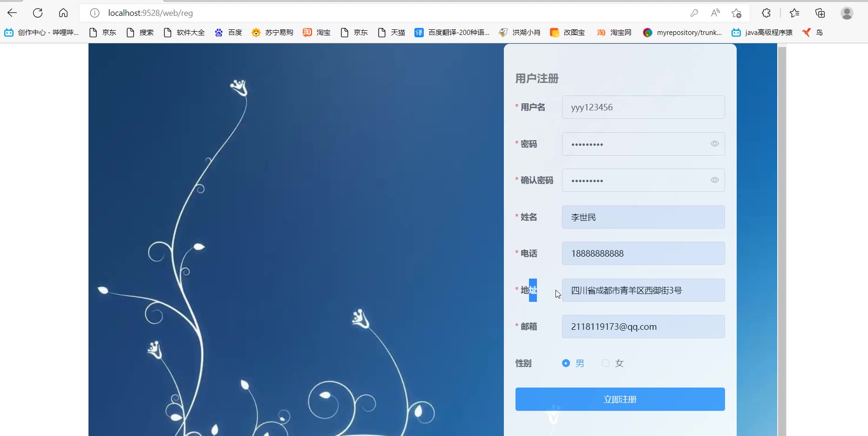Click the 地址 field label

pyautogui.click(x=529, y=290)
